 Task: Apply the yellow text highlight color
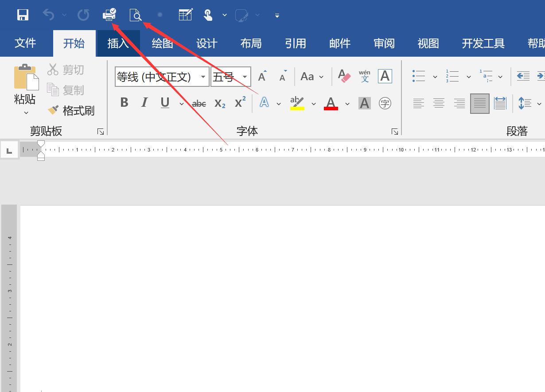(297, 103)
